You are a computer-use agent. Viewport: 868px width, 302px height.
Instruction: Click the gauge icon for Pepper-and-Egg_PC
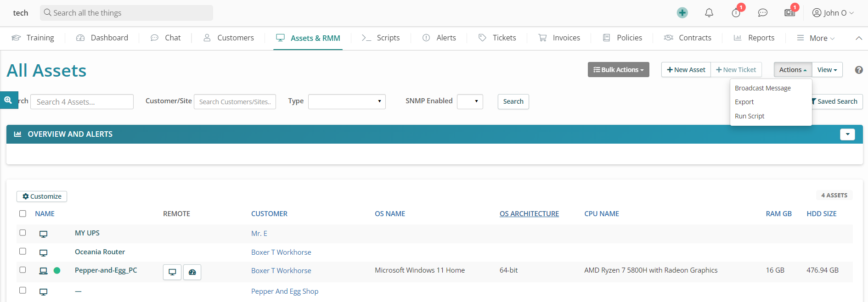[x=192, y=272]
